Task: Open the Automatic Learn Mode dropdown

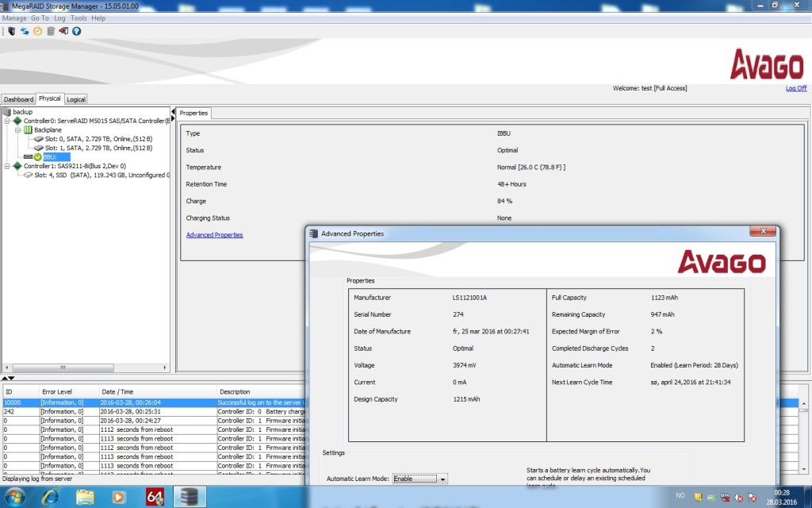Action: tap(442, 479)
